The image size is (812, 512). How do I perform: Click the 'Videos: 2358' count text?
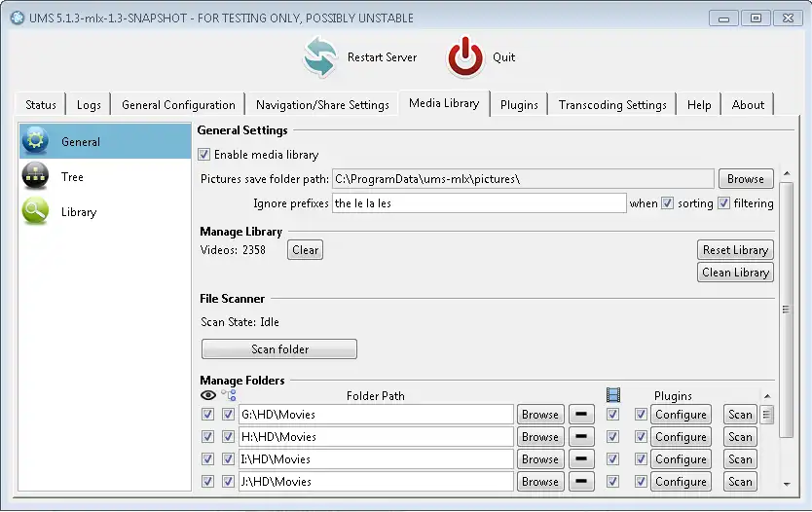point(233,249)
